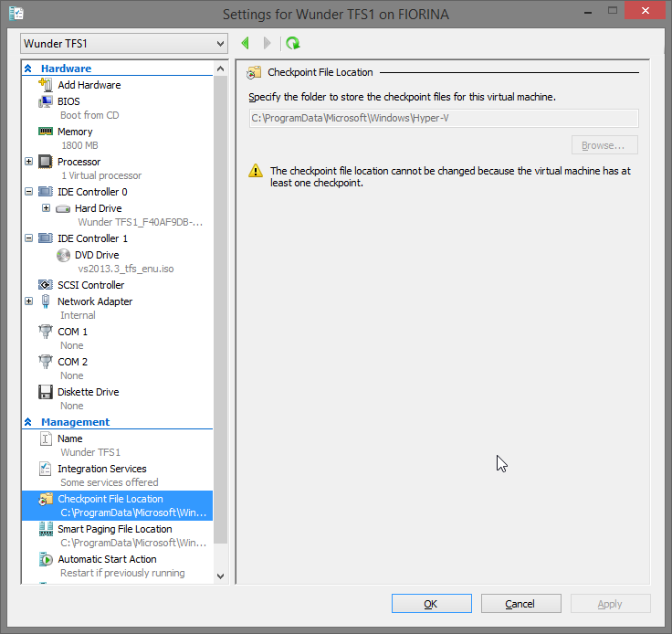Click the Cancel button

click(521, 604)
